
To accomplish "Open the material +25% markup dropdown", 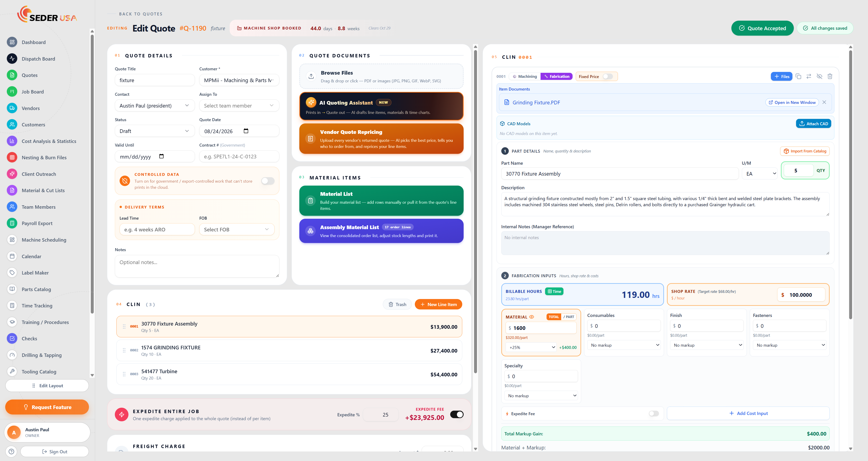I will coord(531,347).
